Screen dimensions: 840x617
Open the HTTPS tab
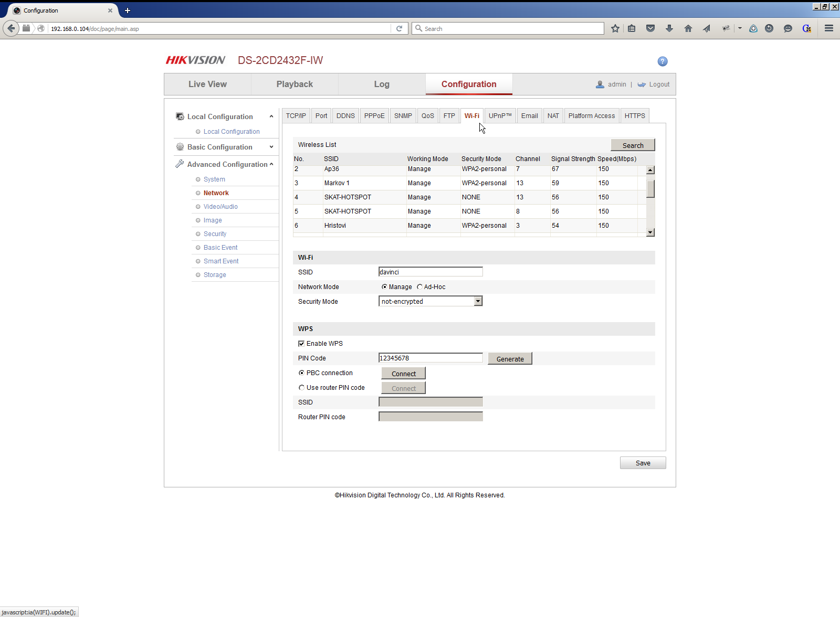pyautogui.click(x=635, y=116)
